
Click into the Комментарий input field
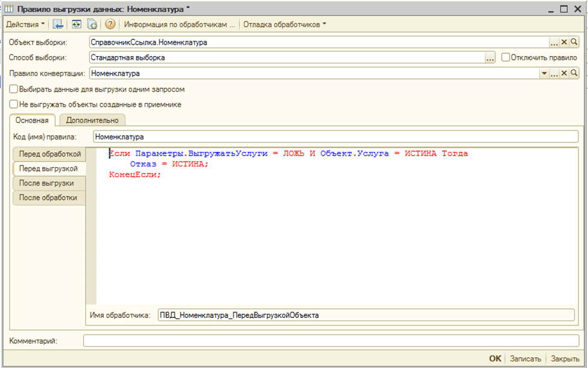(331, 341)
